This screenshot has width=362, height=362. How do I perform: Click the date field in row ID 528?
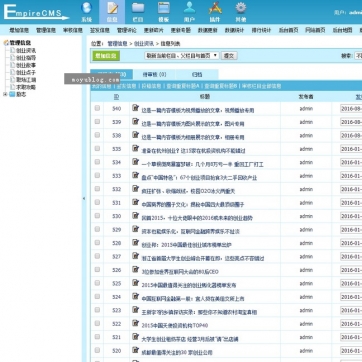pos(351,243)
